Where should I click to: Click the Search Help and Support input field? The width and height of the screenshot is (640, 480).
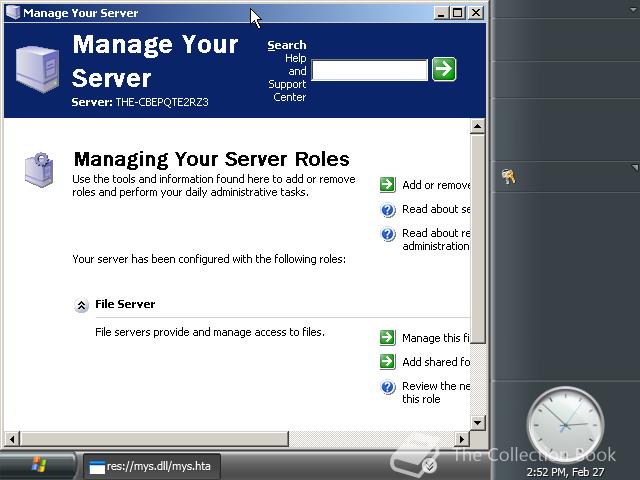point(369,70)
